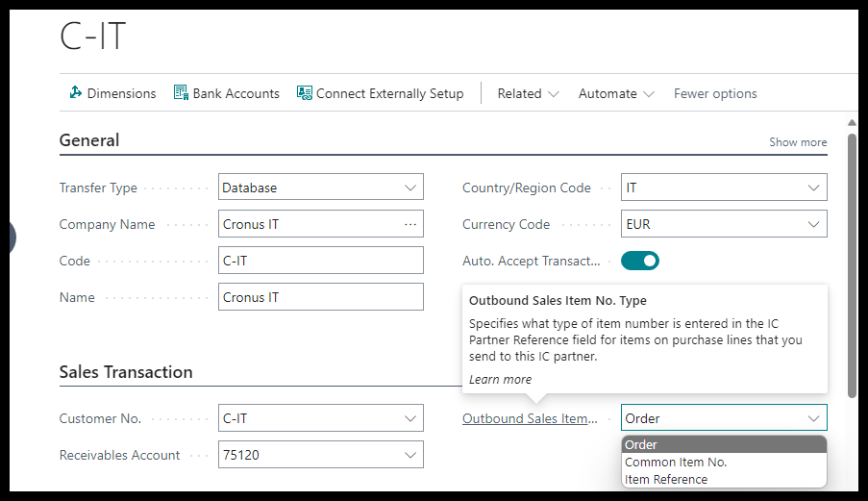This screenshot has height=501, width=868.
Task: Open the Related menu
Action: coord(528,93)
